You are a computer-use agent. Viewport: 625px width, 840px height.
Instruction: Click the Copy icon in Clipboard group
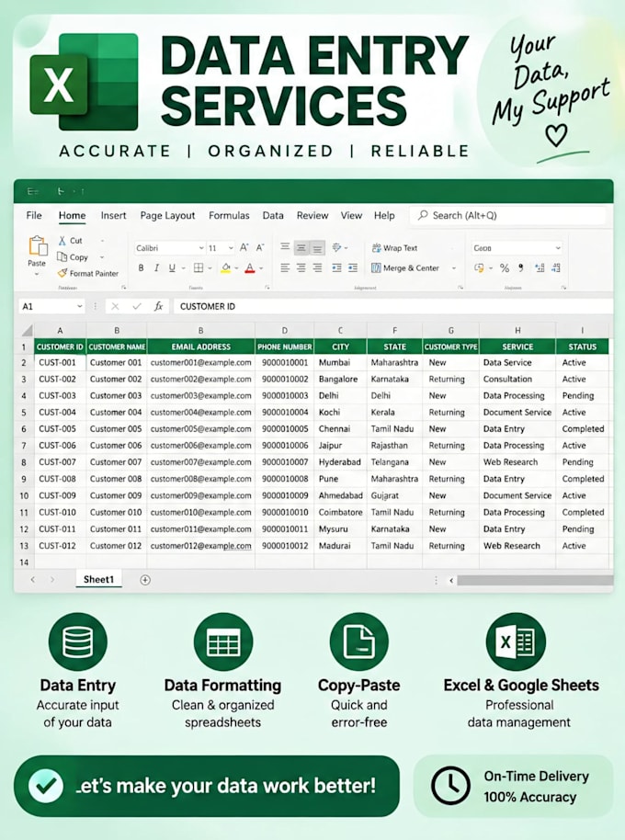[62, 257]
